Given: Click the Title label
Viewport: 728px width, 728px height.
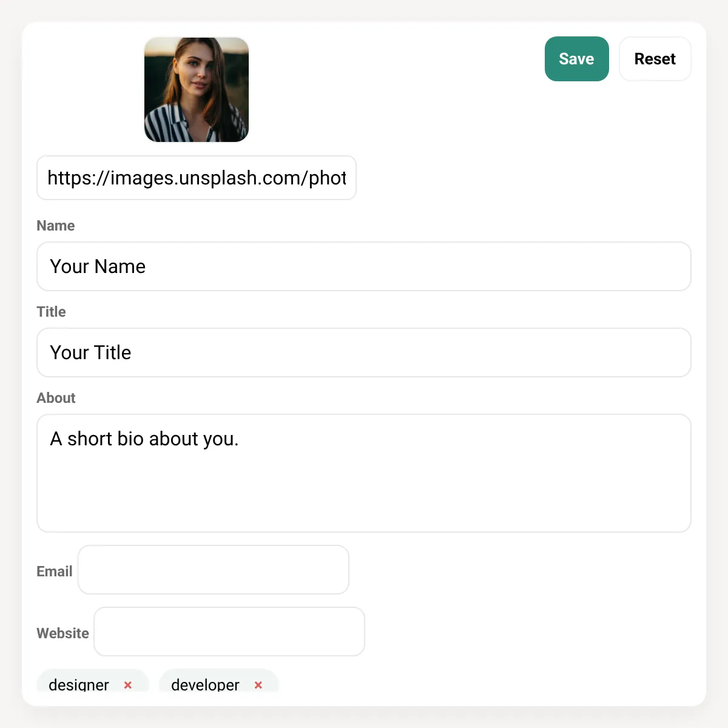Looking at the screenshot, I should pyautogui.click(x=51, y=312).
